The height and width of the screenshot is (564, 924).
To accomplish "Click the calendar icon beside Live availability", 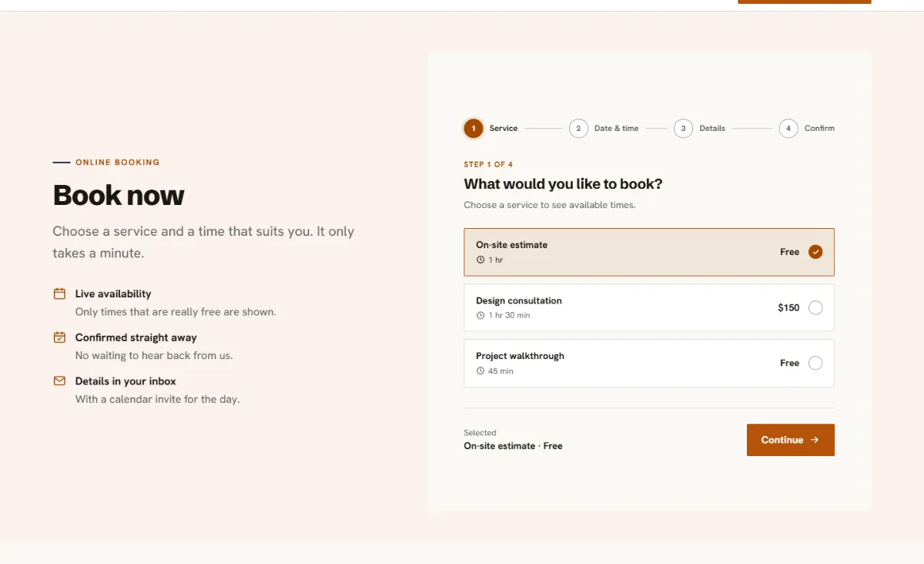I will click(x=59, y=294).
